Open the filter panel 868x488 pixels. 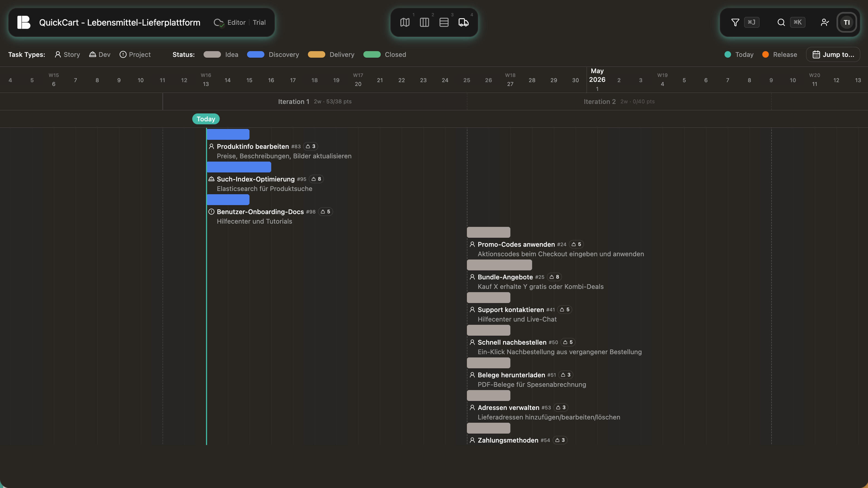tap(735, 22)
